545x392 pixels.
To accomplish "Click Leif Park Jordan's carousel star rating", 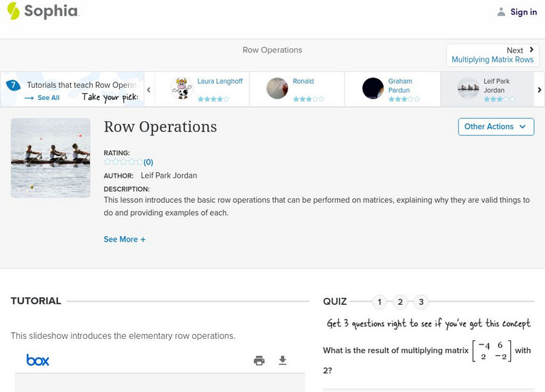I will point(499,99).
